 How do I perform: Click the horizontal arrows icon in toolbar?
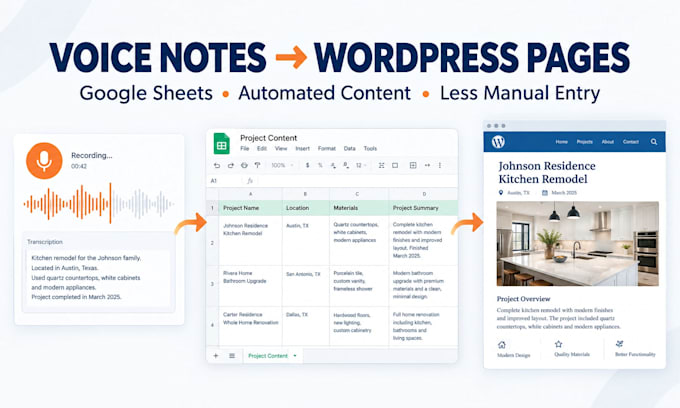pos(427,165)
